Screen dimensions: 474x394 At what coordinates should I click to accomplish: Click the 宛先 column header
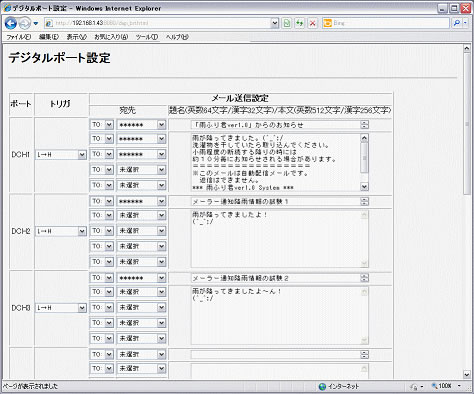click(x=128, y=110)
